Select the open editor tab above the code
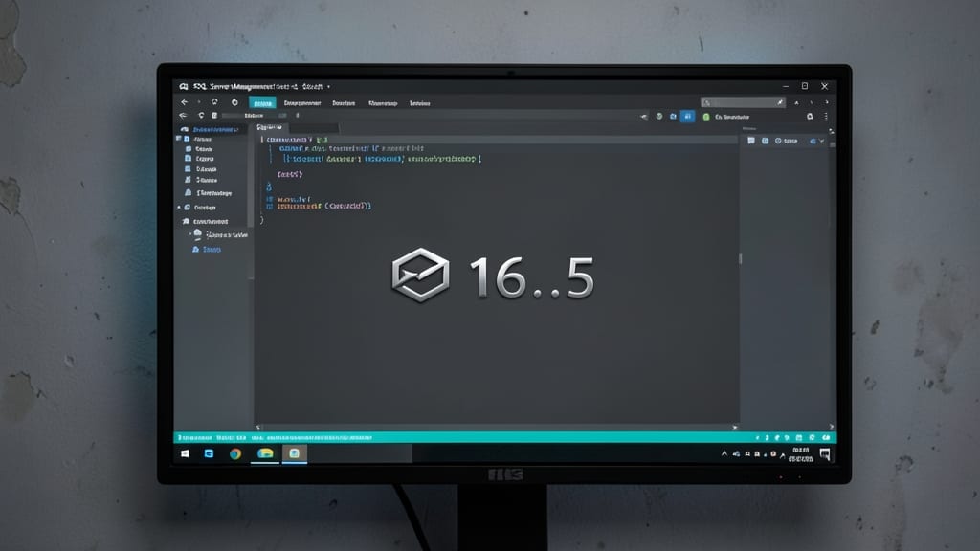This screenshot has width=980, height=551. pos(269,127)
